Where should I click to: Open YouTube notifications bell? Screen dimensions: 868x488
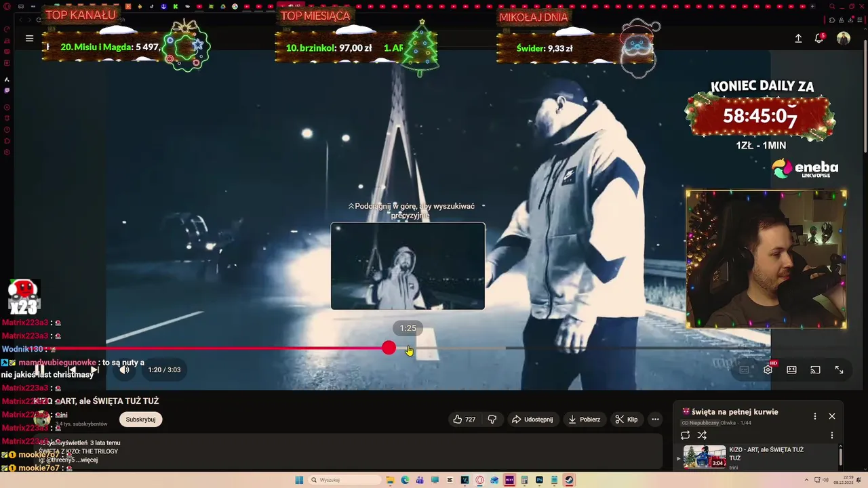[819, 39]
